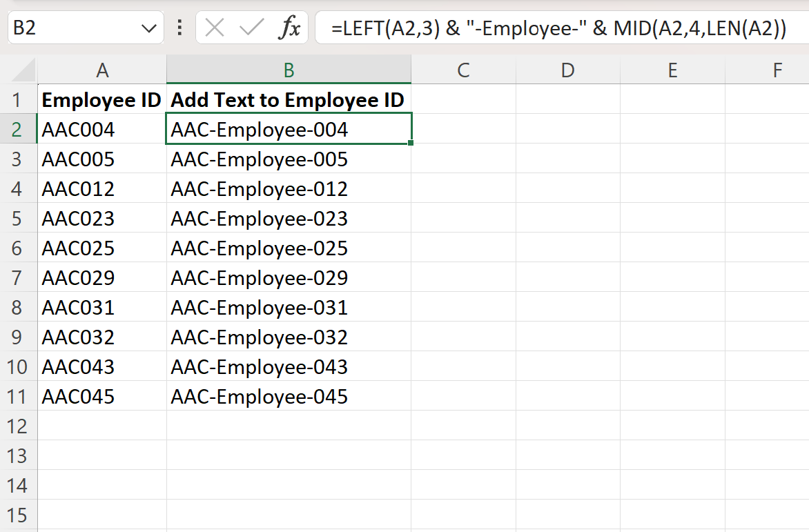Select column header B
Screen dimensions: 809x532
click(x=289, y=70)
